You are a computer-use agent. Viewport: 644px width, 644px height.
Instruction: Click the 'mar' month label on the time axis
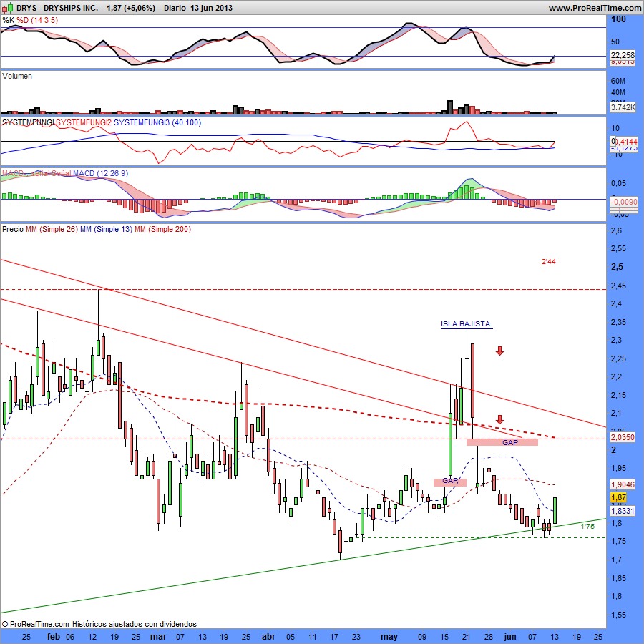159,637
